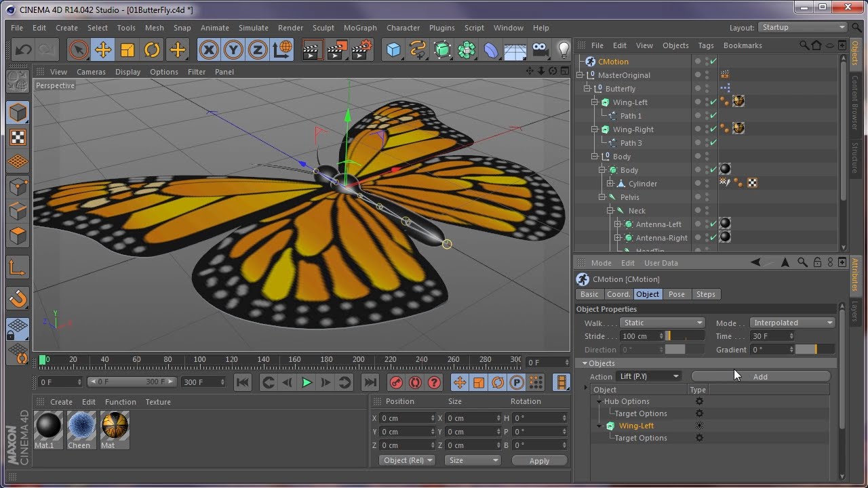
Task: Open the Layout dropdown showing Startup
Action: pos(803,28)
